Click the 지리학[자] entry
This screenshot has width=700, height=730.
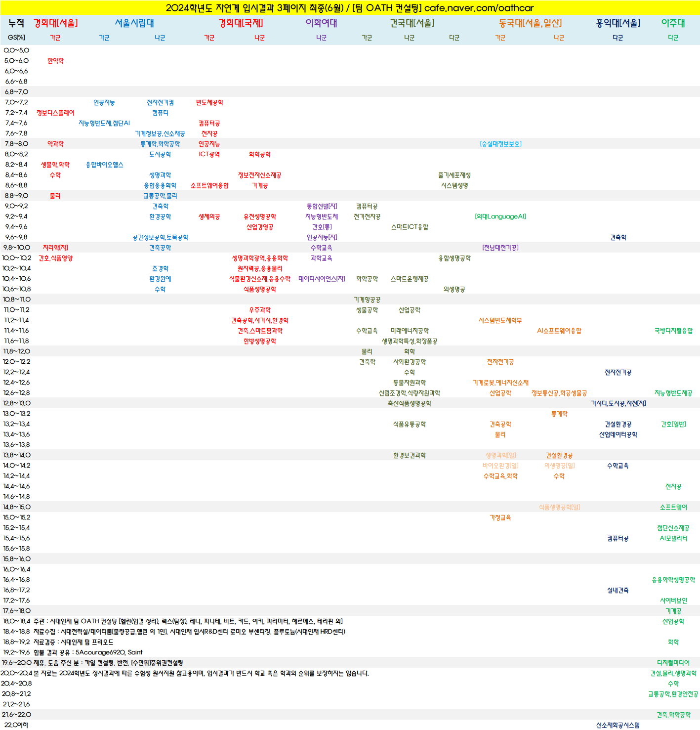tap(55, 248)
